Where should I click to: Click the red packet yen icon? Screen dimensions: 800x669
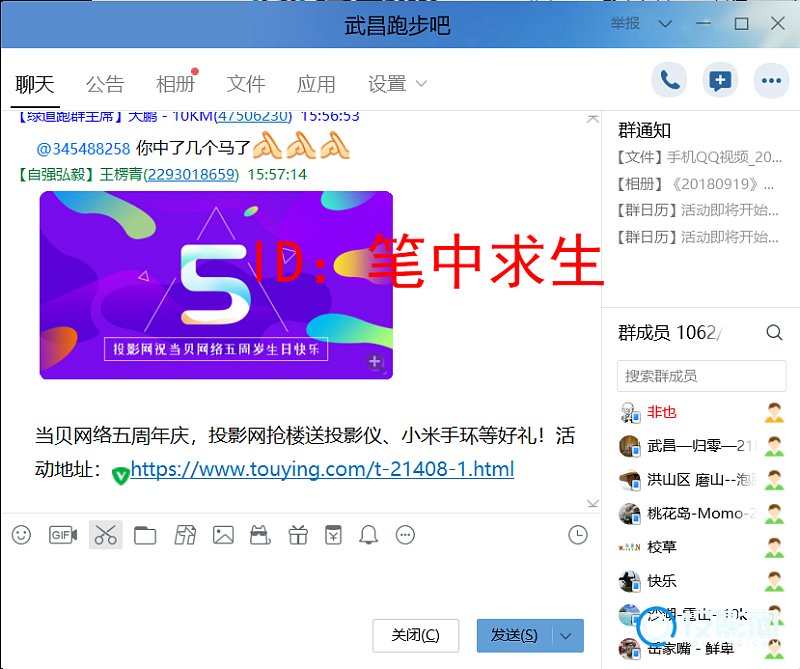click(333, 535)
